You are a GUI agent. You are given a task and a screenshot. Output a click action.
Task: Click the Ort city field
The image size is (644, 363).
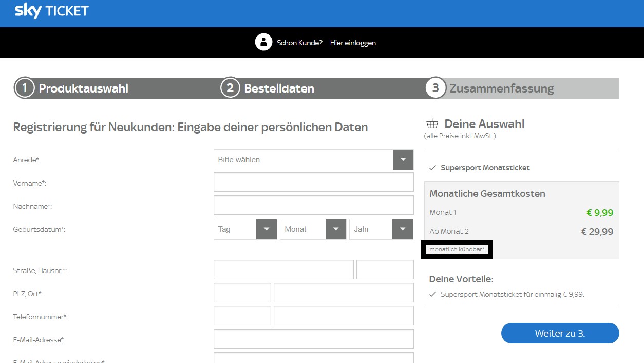tap(344, 293)
